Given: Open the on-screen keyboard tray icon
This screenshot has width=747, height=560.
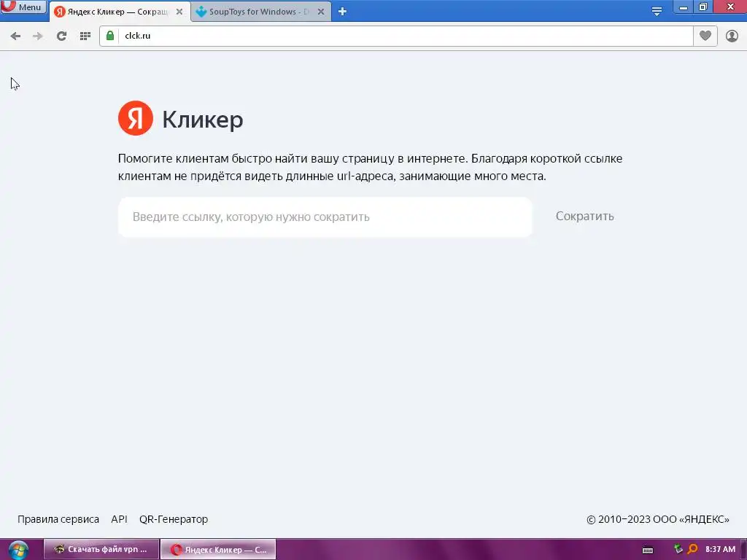Looking at the screenshot, I should click(x=648, y=550).
